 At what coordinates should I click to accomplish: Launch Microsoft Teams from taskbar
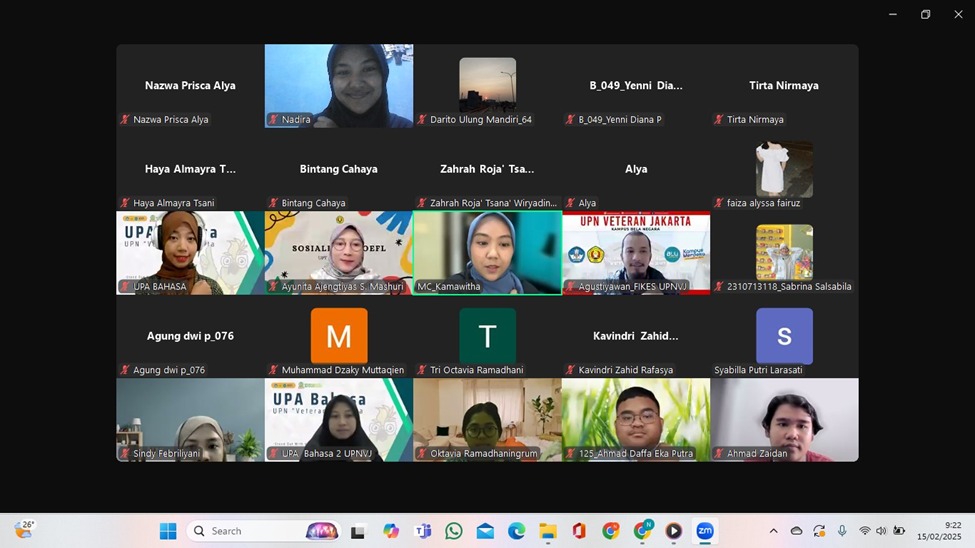(423, 531)
